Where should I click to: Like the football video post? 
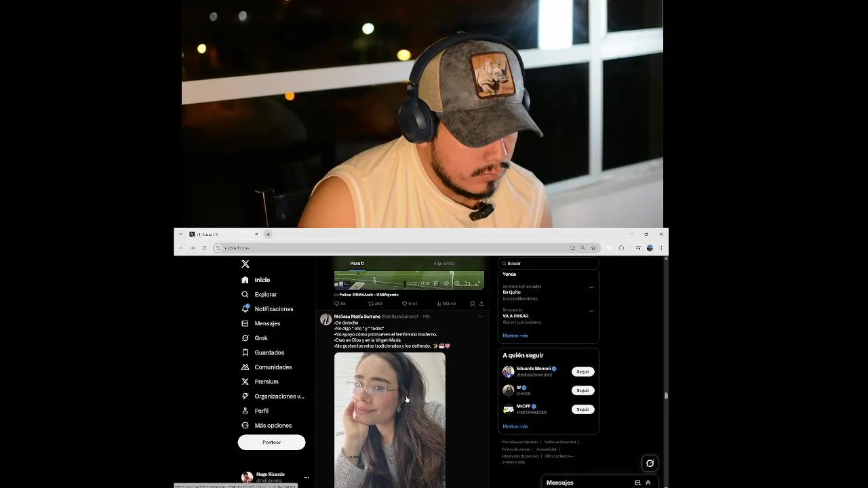point(409,304)
